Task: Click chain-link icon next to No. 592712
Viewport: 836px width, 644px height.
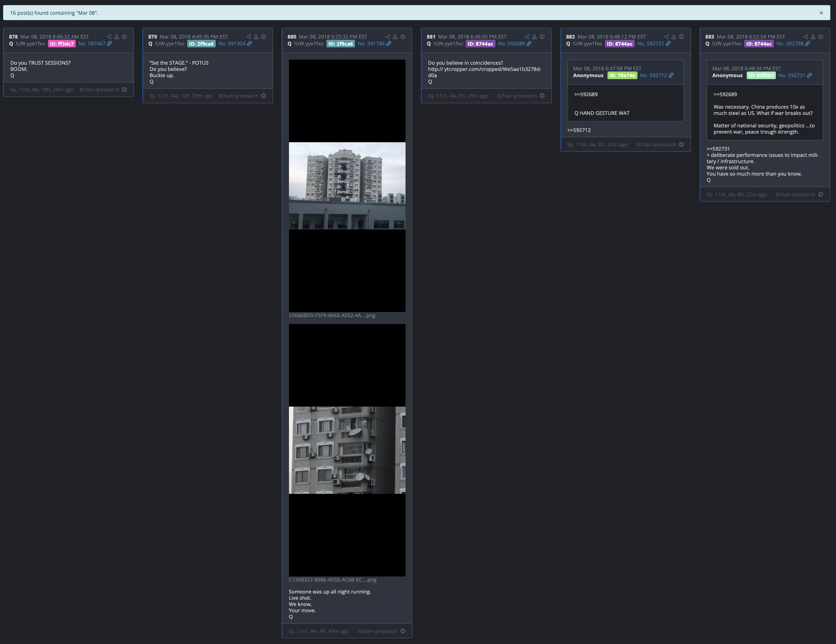Action: (671, 75)
